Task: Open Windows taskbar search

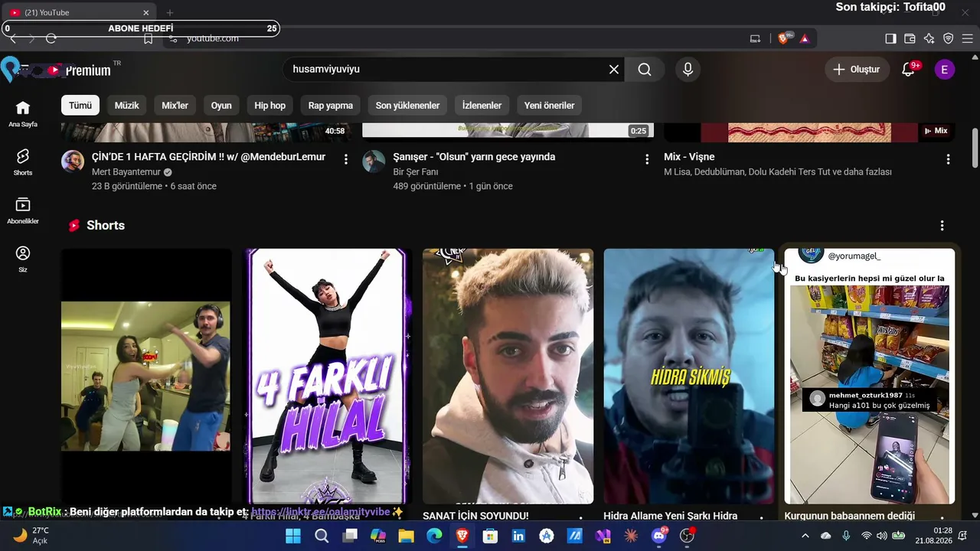Action: click(x=322, y=536)
